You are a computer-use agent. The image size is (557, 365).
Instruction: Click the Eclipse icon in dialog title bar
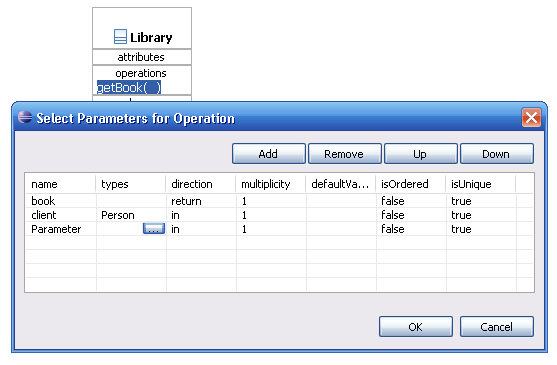point(25,117)
